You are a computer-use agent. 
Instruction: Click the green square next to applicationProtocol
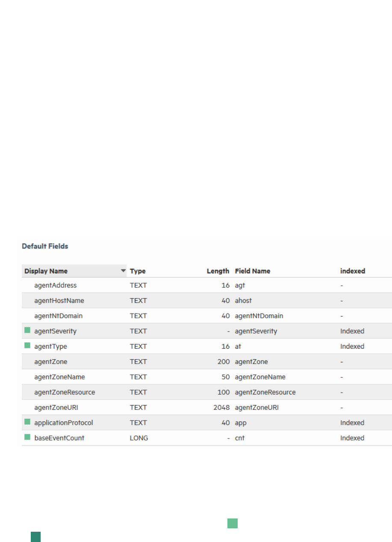coord(27,422)
